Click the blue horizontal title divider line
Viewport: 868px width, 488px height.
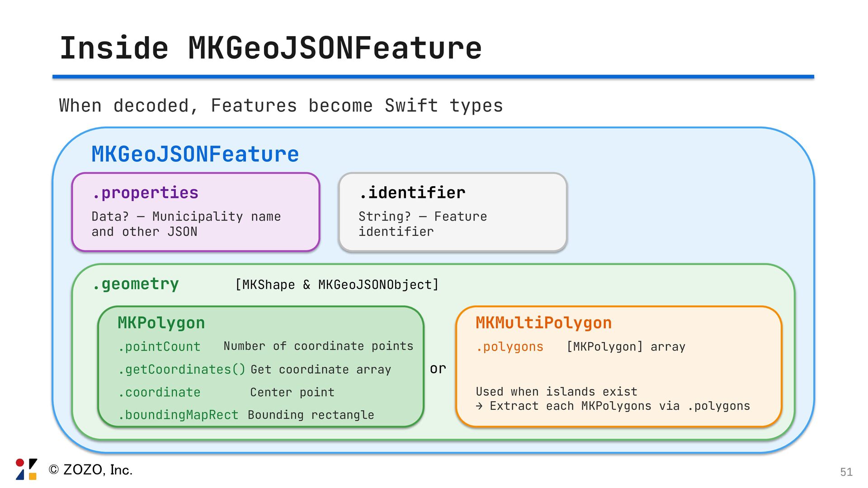433,77
